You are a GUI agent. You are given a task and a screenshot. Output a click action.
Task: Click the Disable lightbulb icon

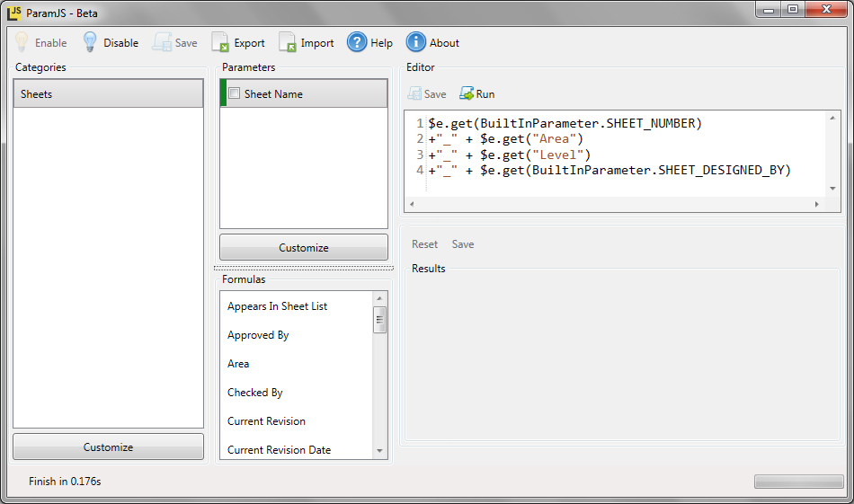(x=90, y=42)
